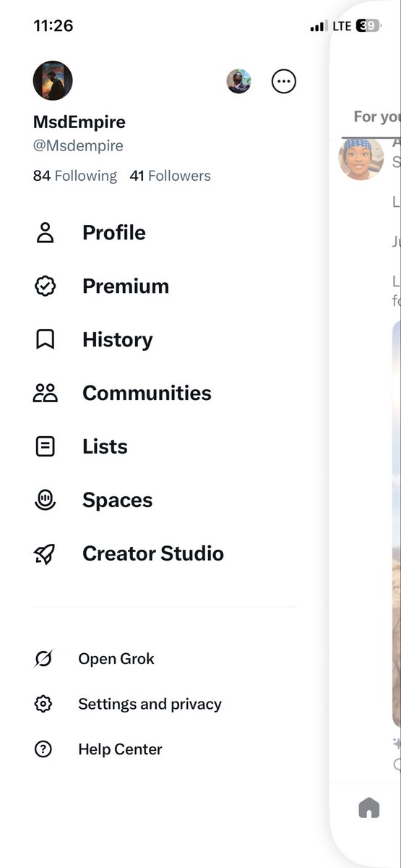The width and height of the screenshot is (401, 868).
Task: Tap the Lists document icon
Action: [46, 447]
